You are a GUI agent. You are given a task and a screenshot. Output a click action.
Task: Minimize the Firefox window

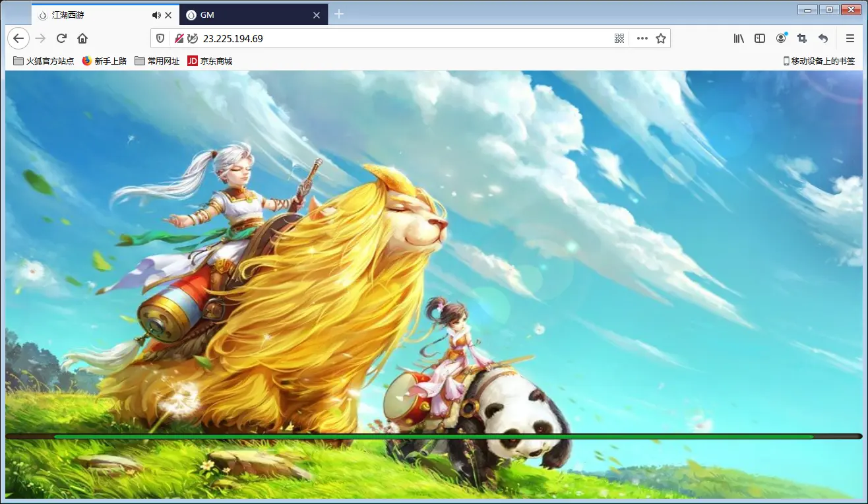tap(807, 9)
